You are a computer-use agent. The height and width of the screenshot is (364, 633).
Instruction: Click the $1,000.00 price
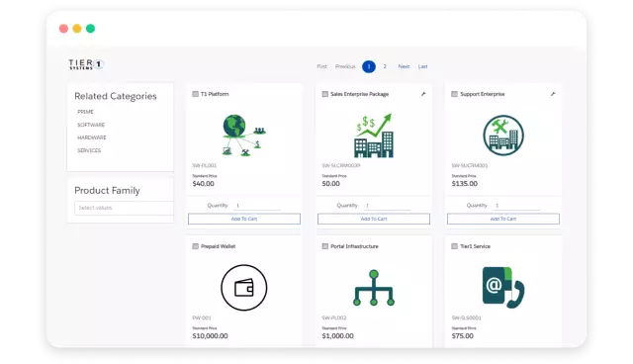[x=337, y=335]
